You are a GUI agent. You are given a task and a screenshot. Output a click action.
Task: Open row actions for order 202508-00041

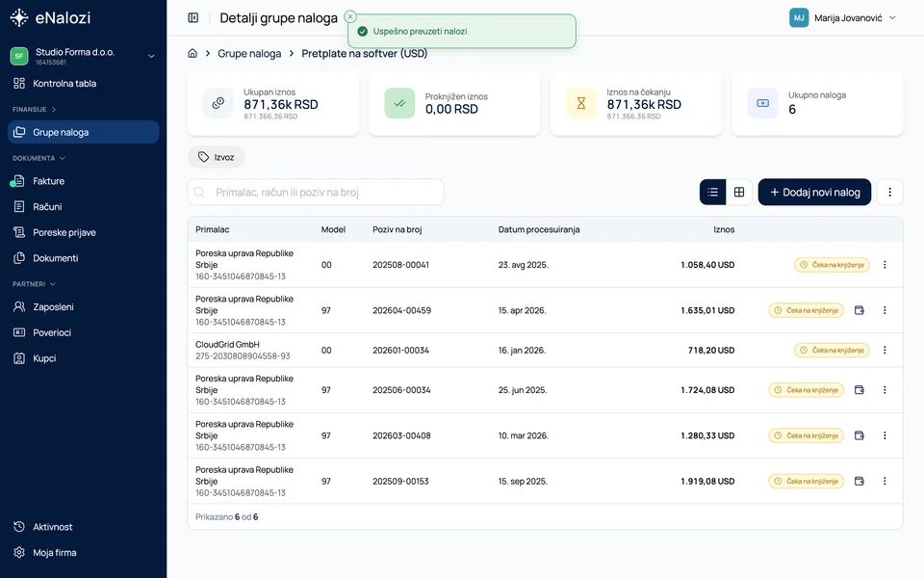tap(885, 265)
